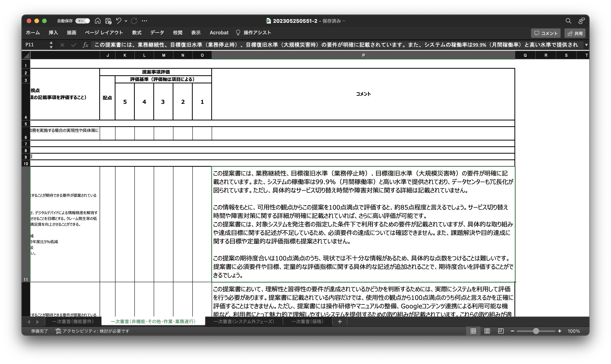Screen dimensions: 611x364
Task: Switch to page layout view in status bar
Action: pyautogui.click(x=487, y=331)
